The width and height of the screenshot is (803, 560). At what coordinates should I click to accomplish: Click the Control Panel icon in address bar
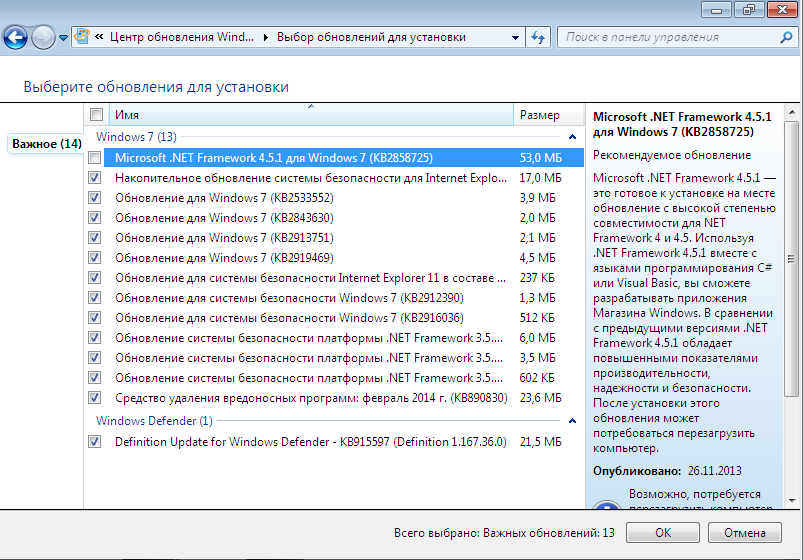82,37
